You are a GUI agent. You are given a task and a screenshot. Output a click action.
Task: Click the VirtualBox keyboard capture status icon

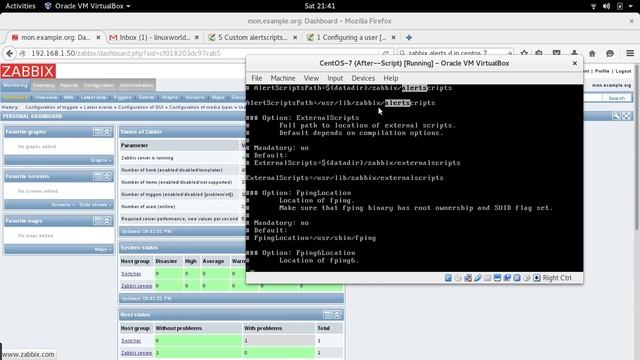[x=537, y=278]
